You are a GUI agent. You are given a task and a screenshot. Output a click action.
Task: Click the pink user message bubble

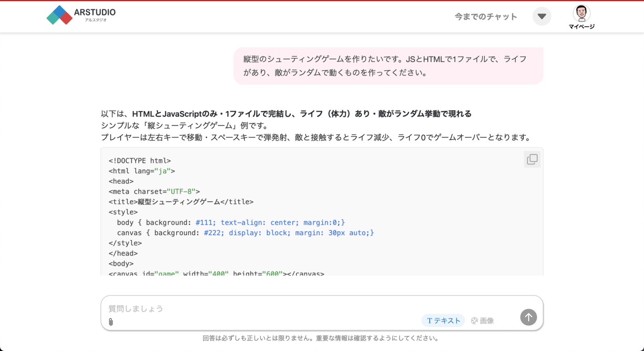point(388,66)
